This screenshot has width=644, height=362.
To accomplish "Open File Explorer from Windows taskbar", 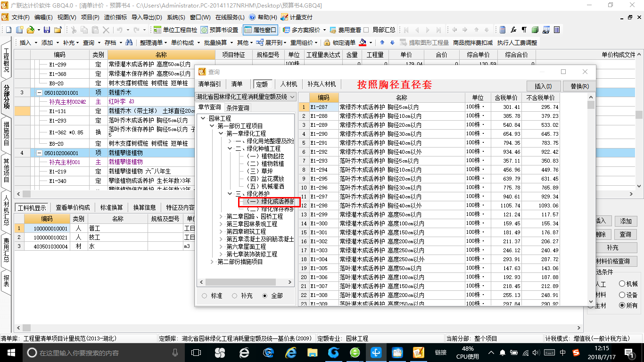I will point(312,353).
